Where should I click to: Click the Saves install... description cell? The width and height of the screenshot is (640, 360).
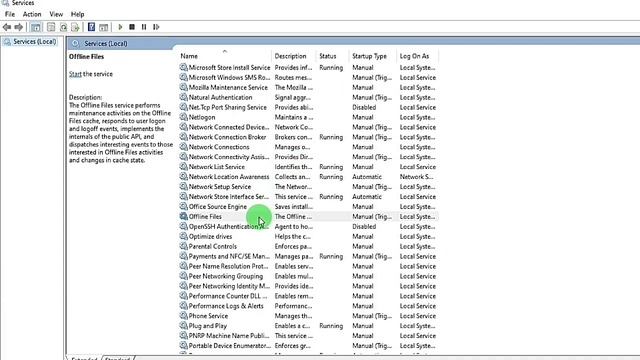293,207
